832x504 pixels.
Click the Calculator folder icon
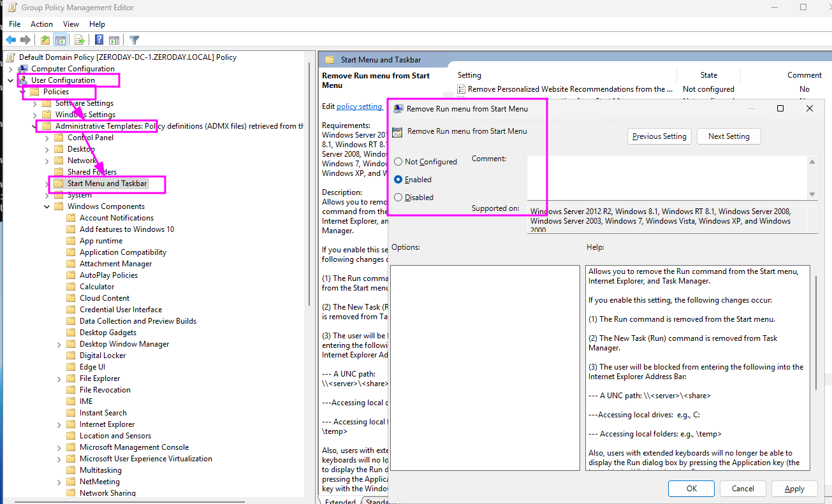pos(71,287)
